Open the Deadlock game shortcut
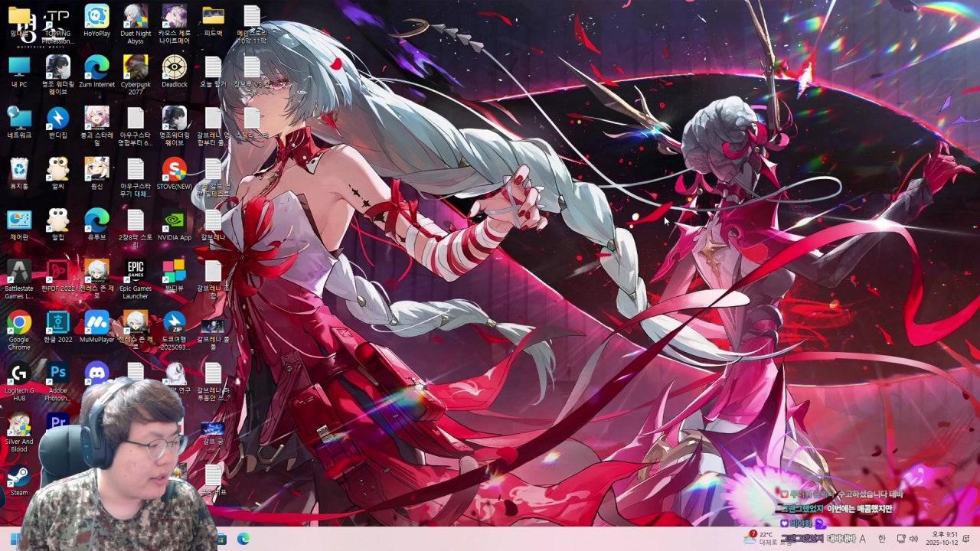The image size is (980, 551). 175,67
